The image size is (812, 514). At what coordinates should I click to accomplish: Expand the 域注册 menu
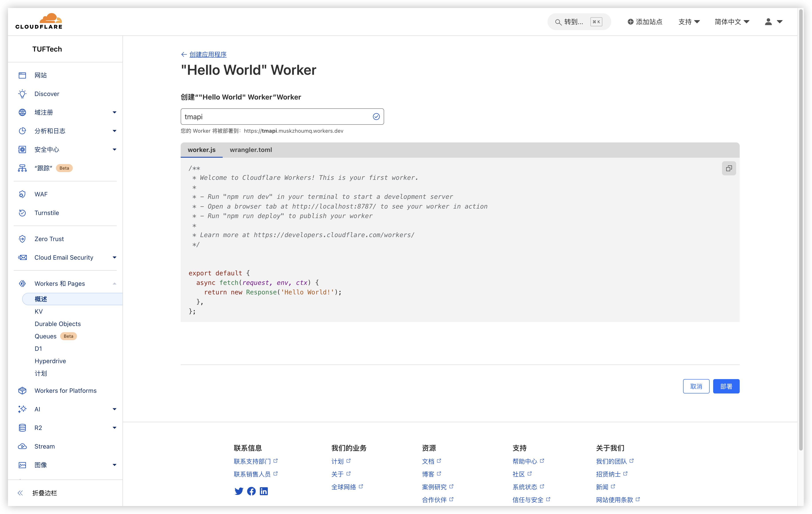114,112
